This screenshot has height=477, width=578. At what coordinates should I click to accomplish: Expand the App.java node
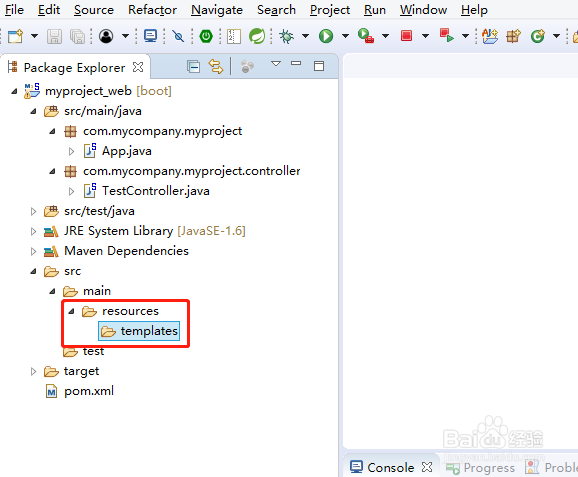click(72, 151)
